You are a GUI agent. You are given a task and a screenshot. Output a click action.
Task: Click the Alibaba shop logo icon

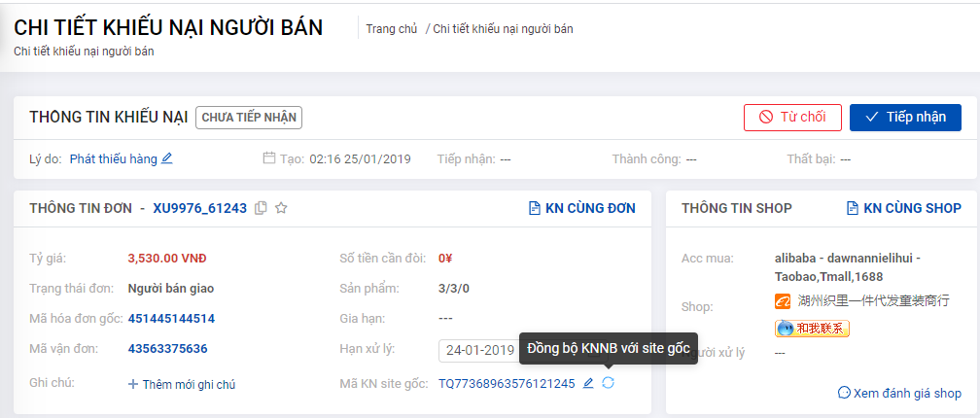[784, 301]
